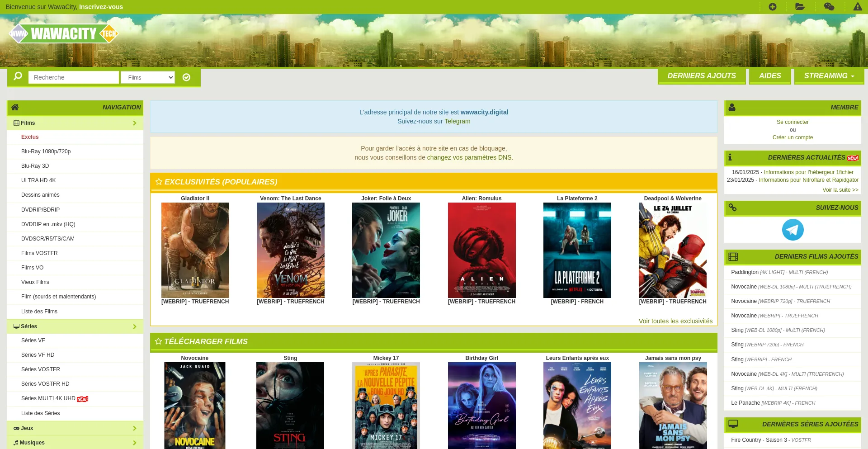Click Voir toutes les exclusivités
Image resolution: width=868 pixels, height=449 pixels.
(675, 321)
